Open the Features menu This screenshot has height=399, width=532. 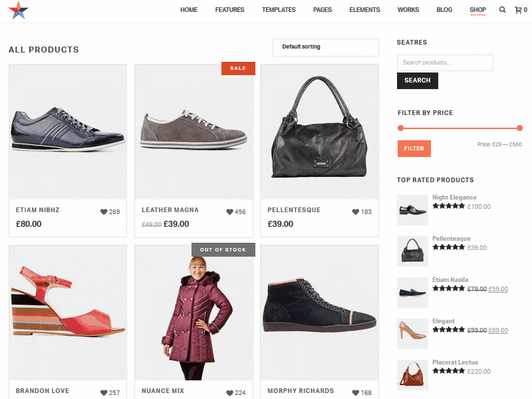tap(229, 10)
